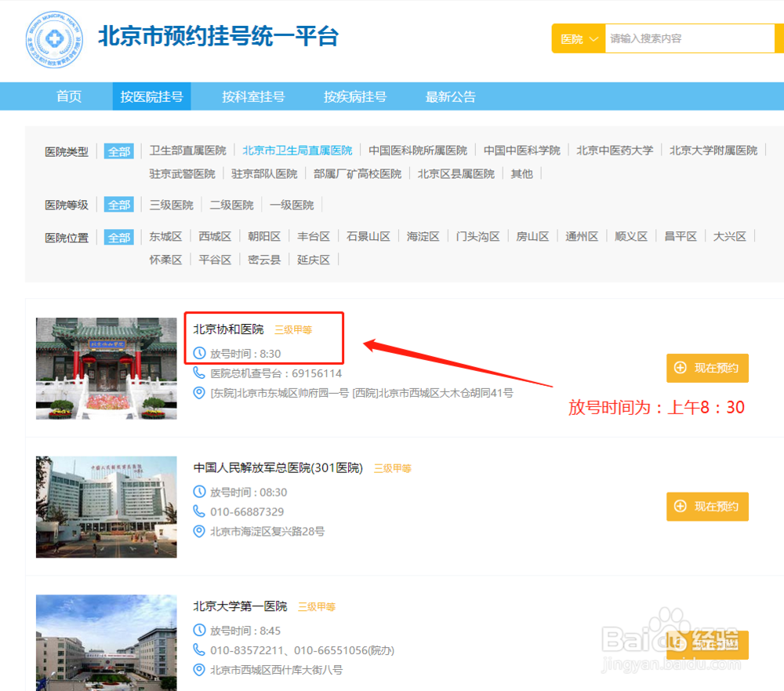Viewport: 784px width, 691px height.
Task: Open 北京协和医院 gate photo thumbnail
Action: 107,369
